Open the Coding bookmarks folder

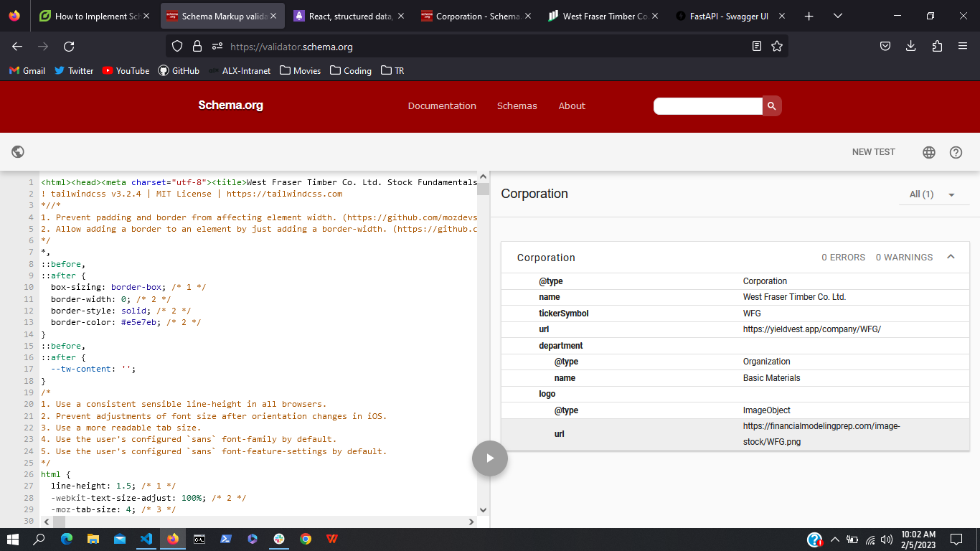[x=351, y=70]
